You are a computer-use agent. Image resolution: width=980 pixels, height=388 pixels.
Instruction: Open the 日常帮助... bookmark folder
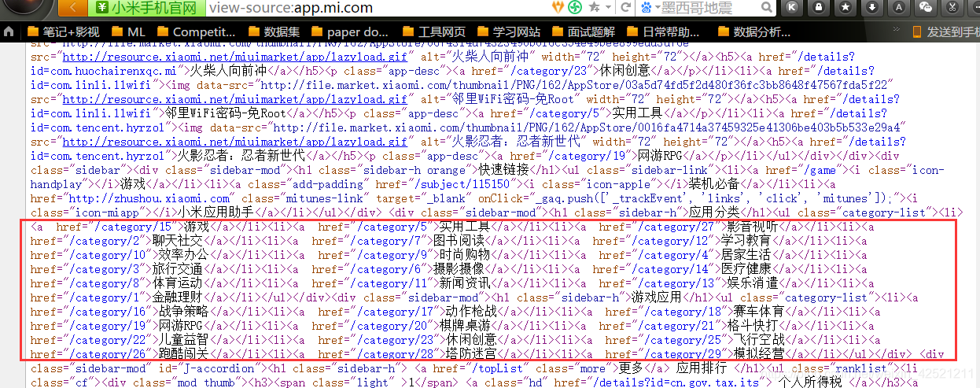point(663,32)
